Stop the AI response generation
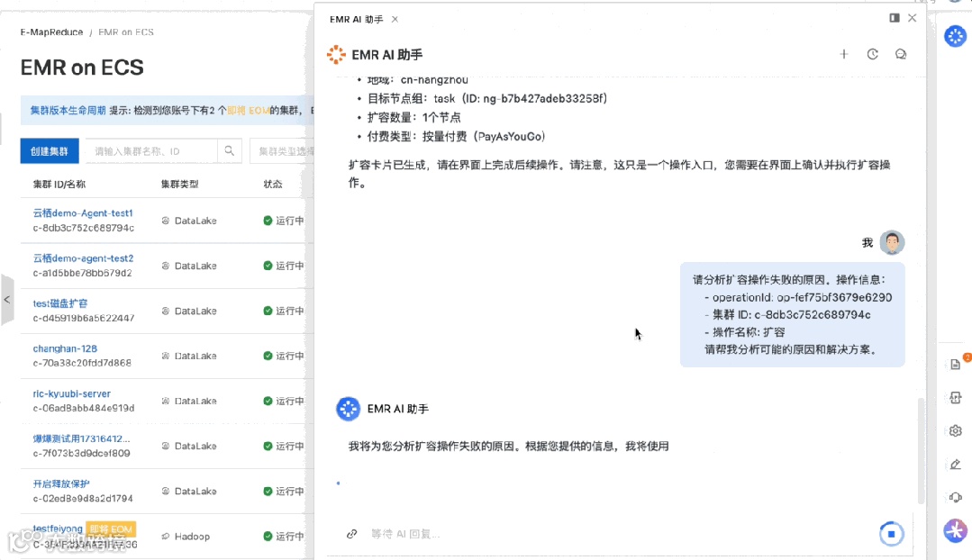The width and height of the screenshot is (972, 560). click(892, 533)
